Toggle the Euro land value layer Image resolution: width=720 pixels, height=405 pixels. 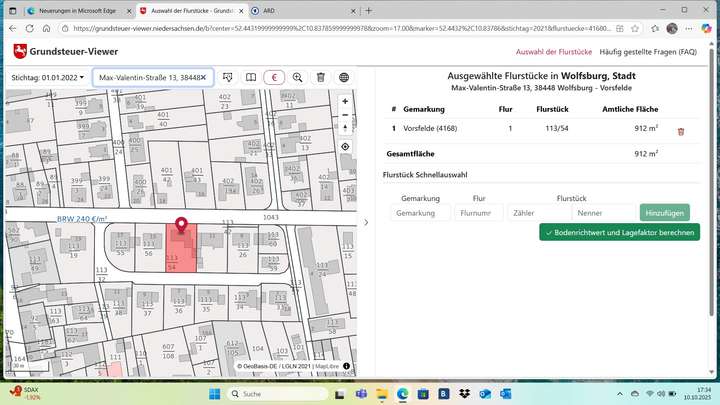pyautogui.click(x=274, y=77)
